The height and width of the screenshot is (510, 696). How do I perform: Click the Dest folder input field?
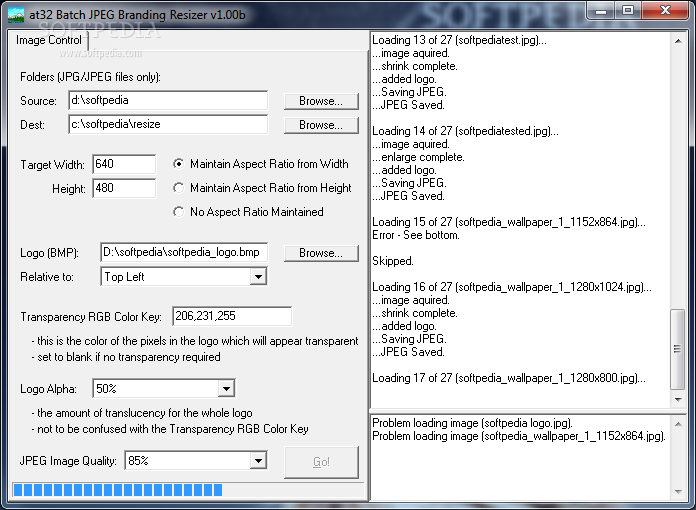168,124
